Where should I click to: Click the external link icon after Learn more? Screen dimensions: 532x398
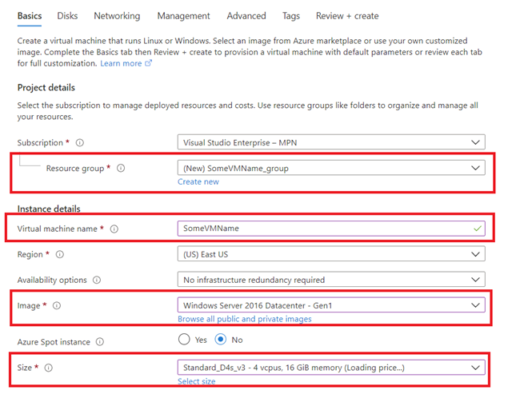point(148,63)
